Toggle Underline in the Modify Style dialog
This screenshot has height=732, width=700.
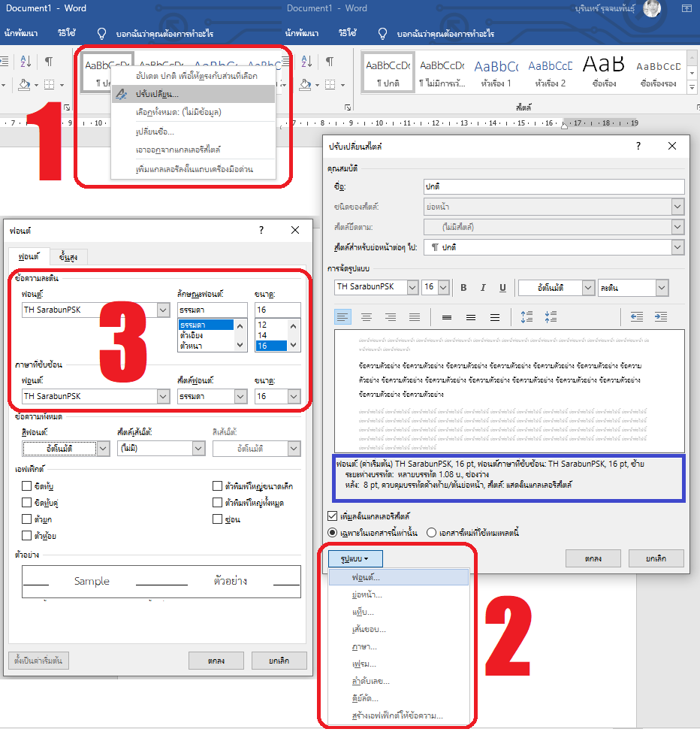(x=502, y=288)
